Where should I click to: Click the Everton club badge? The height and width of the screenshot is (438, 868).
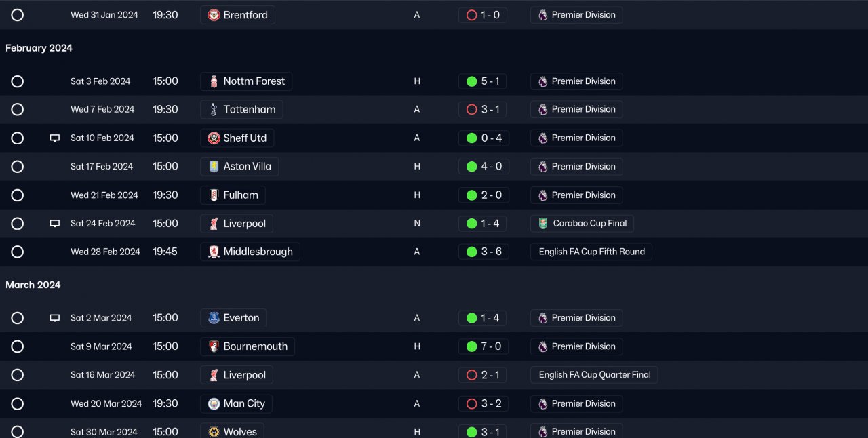214,318
